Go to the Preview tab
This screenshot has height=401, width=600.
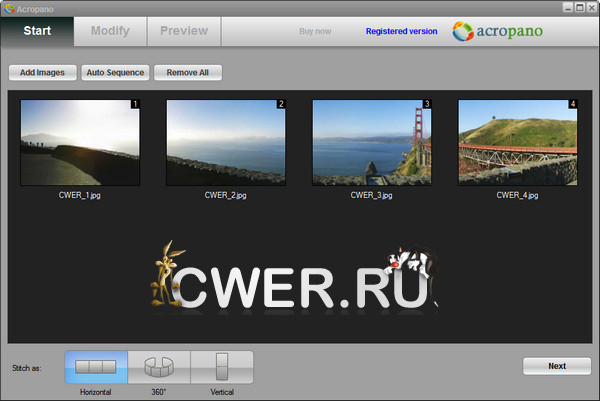pos(184,31)
